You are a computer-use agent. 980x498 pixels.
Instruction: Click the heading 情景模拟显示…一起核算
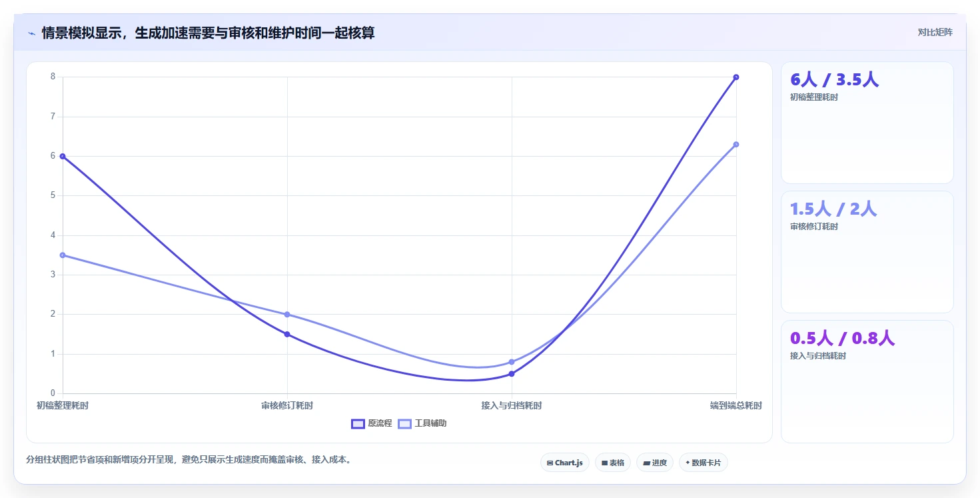click(x=208, y=33)
